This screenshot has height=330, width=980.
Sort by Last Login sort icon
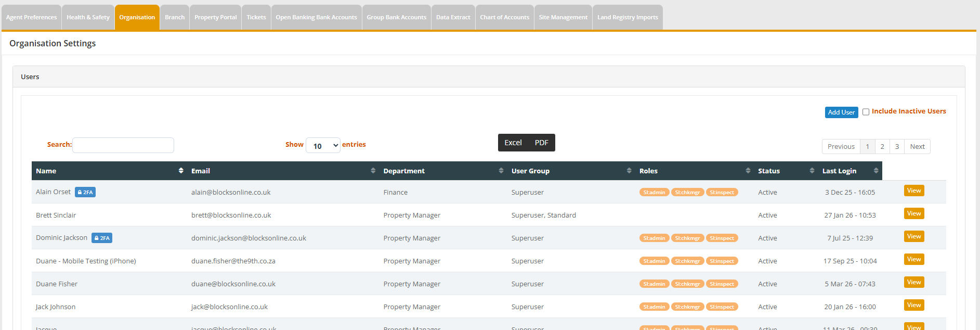876,171
